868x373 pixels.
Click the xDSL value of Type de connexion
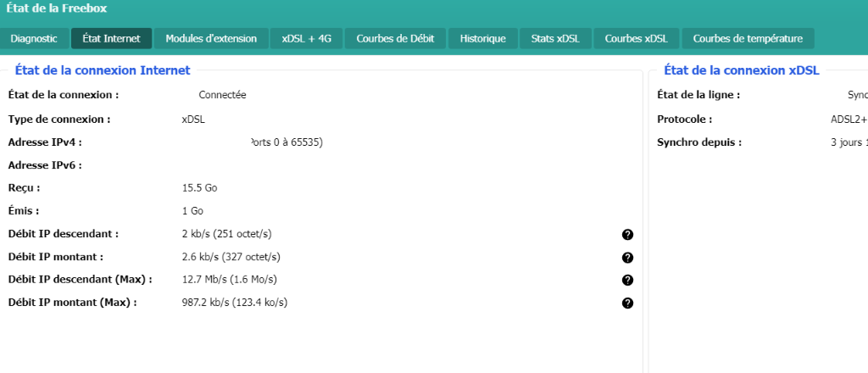point(193,120)
